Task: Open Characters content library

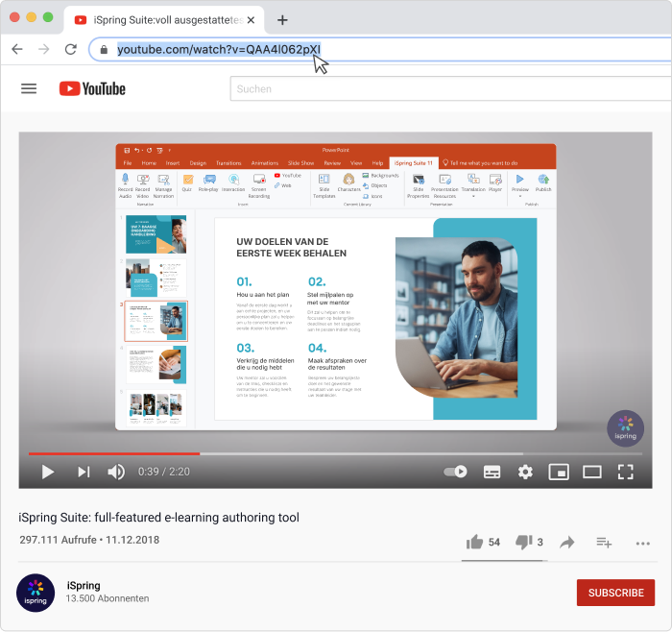Action: point(348,182)
